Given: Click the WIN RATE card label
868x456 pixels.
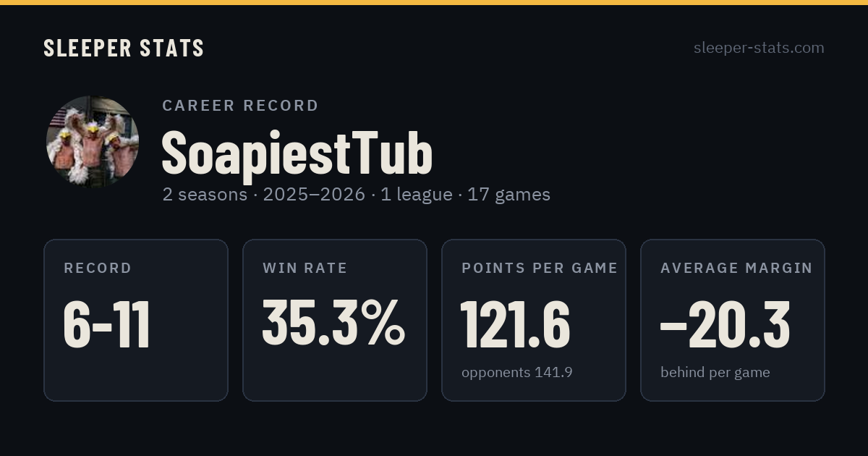Looking at the screenshot, I should [x=305, y=269].
